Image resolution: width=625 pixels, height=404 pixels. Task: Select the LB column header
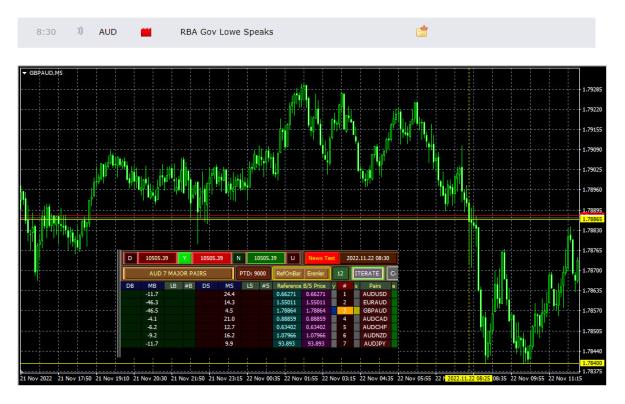pyautogui.click(x=173, y=286)
